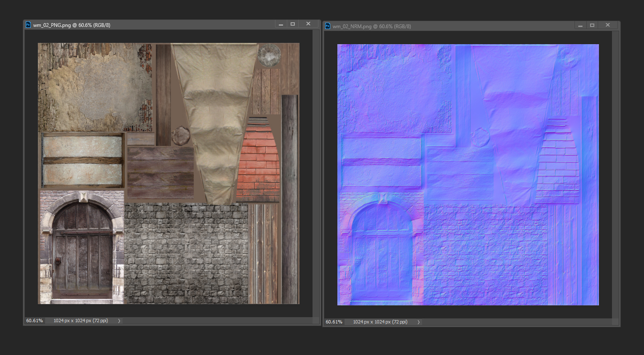Maximize the wm_02_NRM.png document window
The width and height of the screenshot is (644, 355).
click(x=592, y=26)
